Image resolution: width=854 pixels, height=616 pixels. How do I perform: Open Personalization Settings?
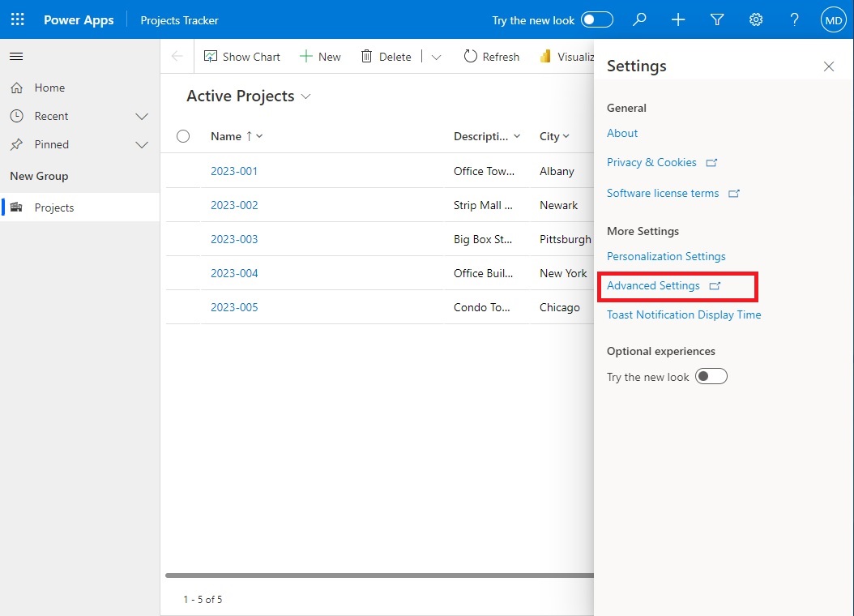pos(666,256)
